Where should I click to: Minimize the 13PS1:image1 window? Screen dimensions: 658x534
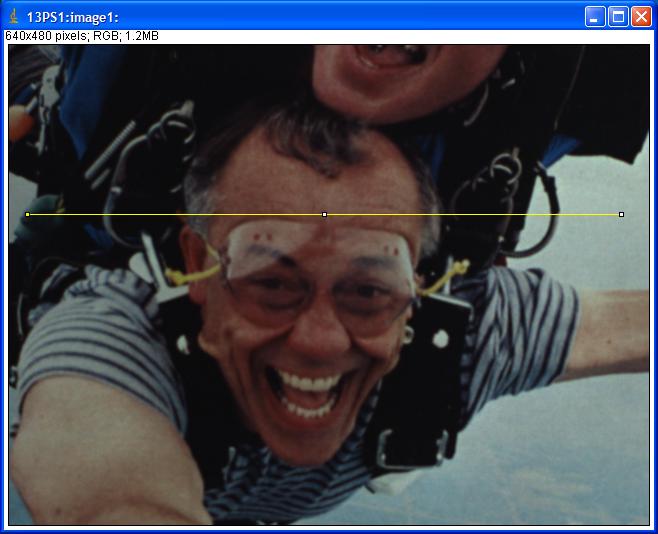click(x=595, y=16)
